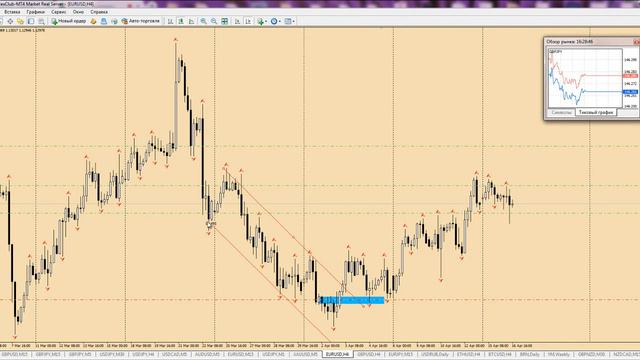Open the Справка menu
The image size is (640, 360).
click(99, 12)
